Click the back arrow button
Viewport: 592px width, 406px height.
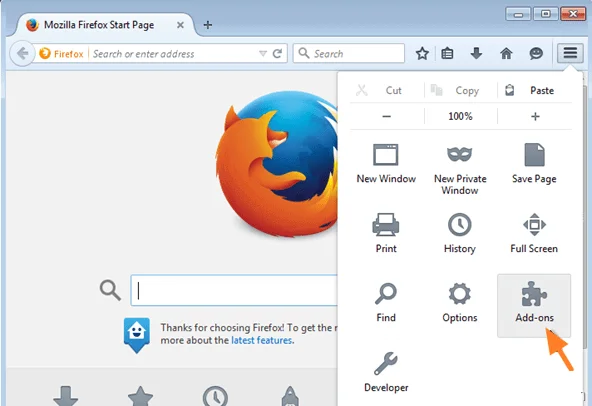(x=22, y=53)
